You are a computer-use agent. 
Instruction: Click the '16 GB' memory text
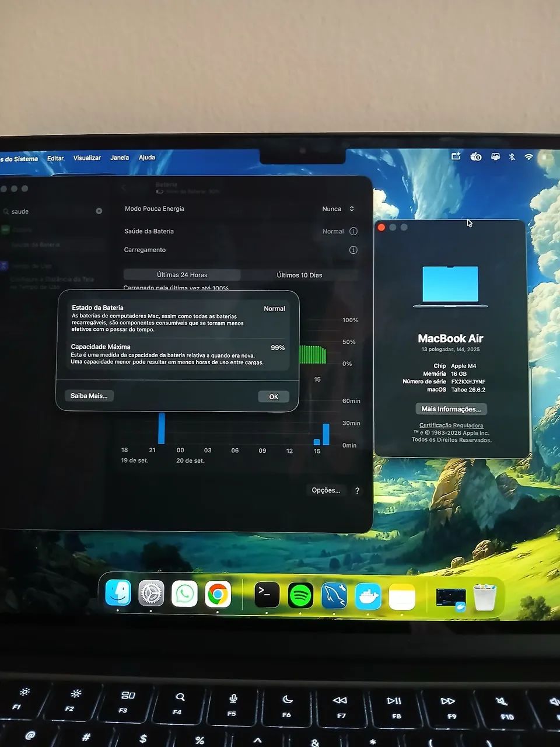coord(459,373)
